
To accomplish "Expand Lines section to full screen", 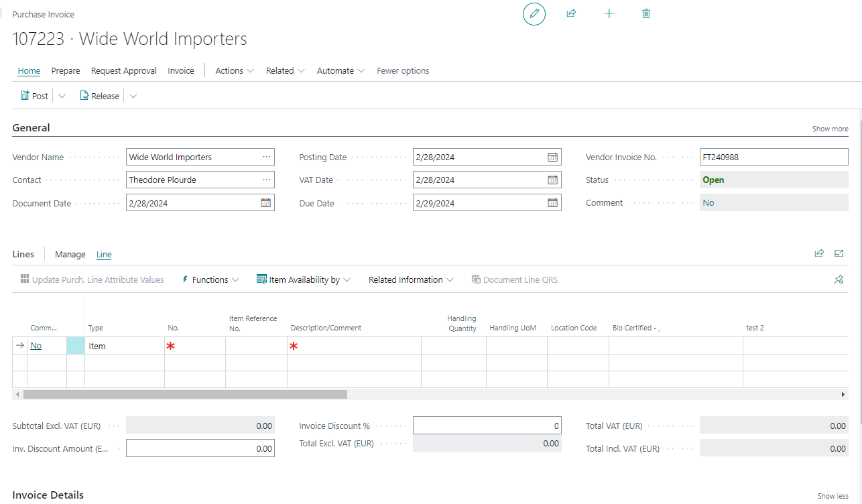I will pyautogui.click(x=839, y=253).
